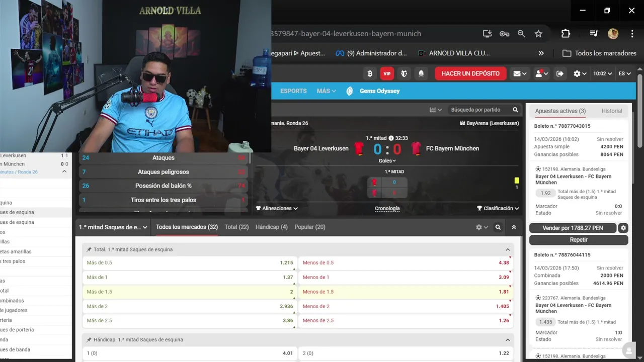The width and height of the screenshot is (644, 362).
Task: Open markets settings gear dropdown
Action: [x=482, y=227]
